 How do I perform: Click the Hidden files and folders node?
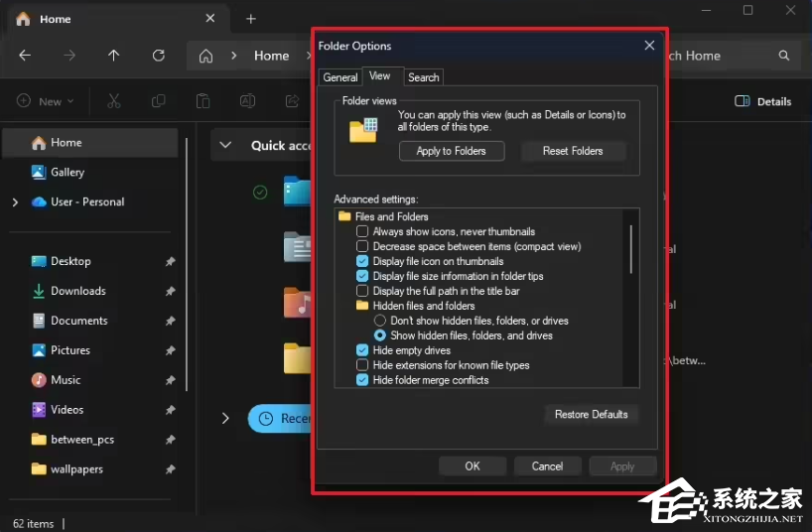tap(416, 306)
